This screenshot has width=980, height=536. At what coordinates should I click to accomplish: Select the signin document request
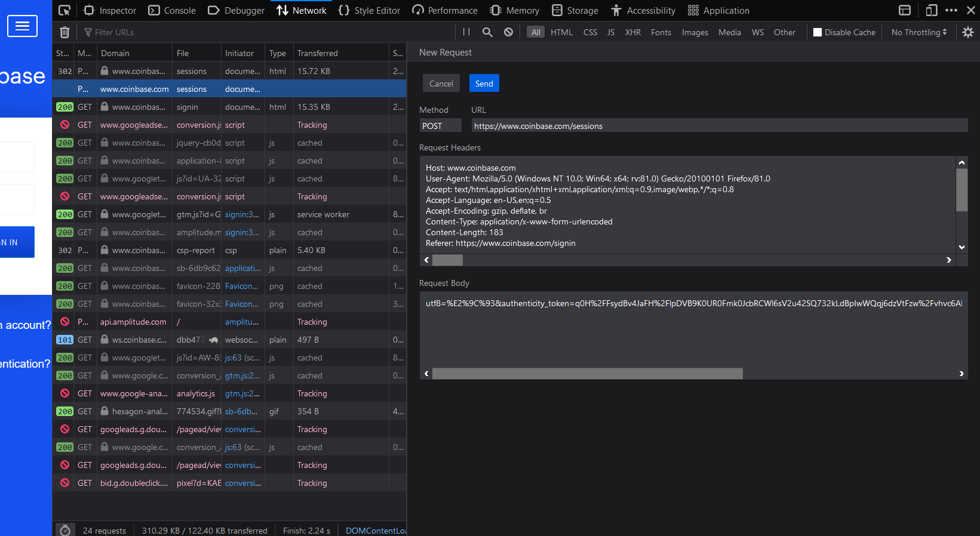pyautogui.click(x=229, y=107)
